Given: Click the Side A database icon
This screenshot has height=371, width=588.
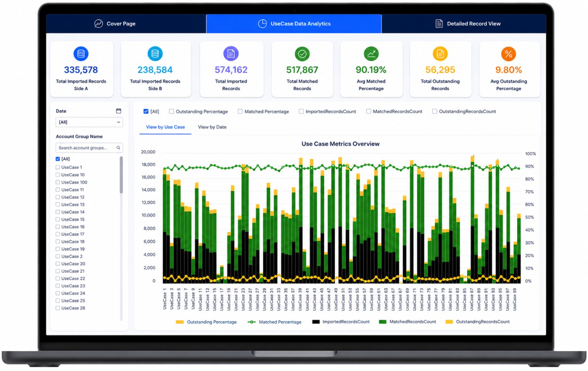Looking at the screenshot, I should click(x=81, y=54).
